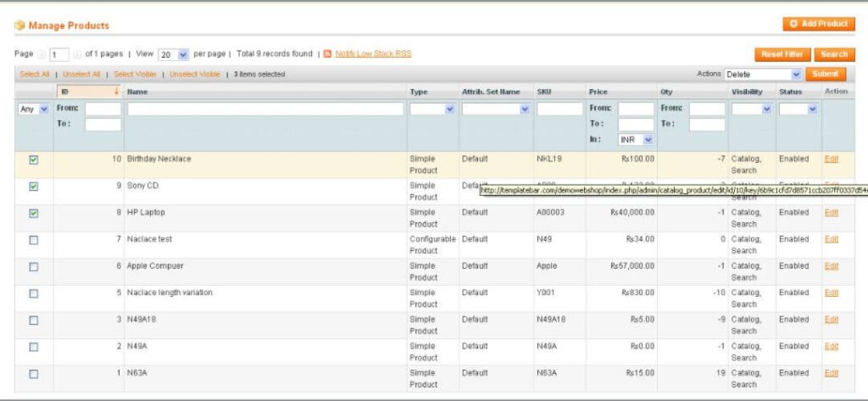Click the Name filter input field
This screenshot has height=401, width=868.
[265, 109]
